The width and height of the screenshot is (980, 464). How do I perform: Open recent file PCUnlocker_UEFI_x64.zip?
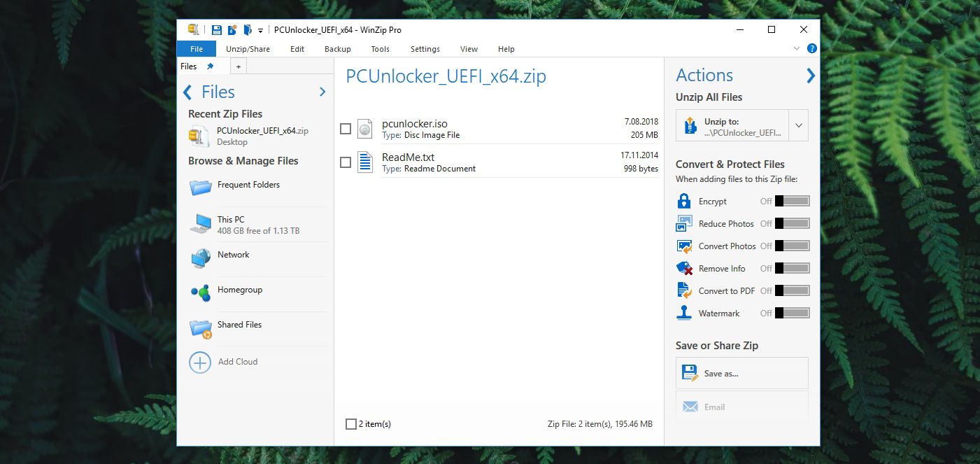[262, 131]
